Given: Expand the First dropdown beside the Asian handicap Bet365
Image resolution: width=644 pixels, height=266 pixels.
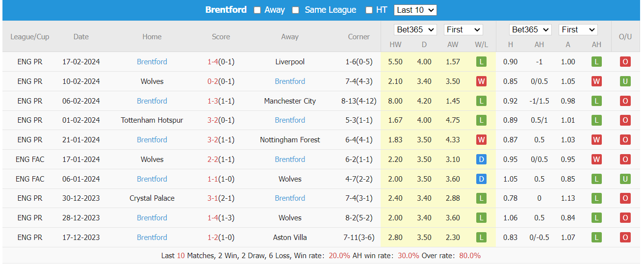Looking at the screenshot, I should tap(578, 29).
